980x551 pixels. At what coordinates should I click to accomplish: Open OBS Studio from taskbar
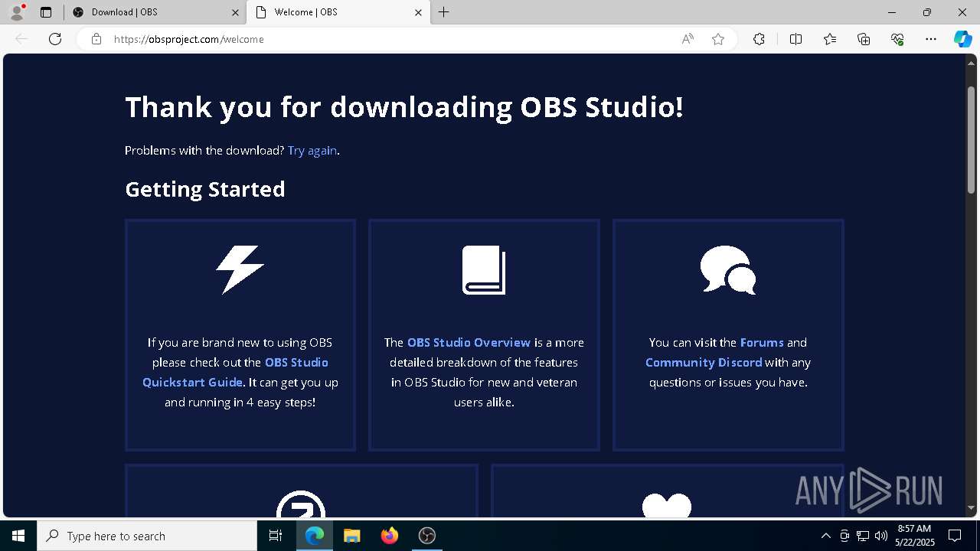427,536
